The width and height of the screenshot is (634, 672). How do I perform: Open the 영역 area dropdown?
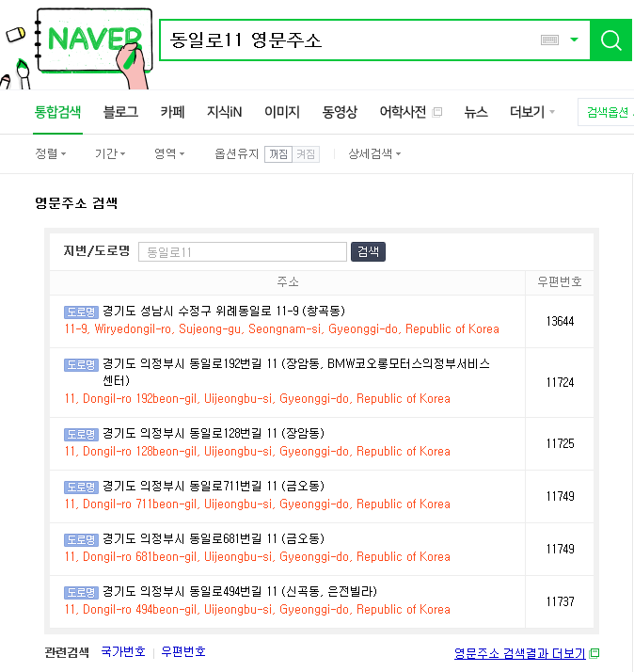click(x=169, y=153)
